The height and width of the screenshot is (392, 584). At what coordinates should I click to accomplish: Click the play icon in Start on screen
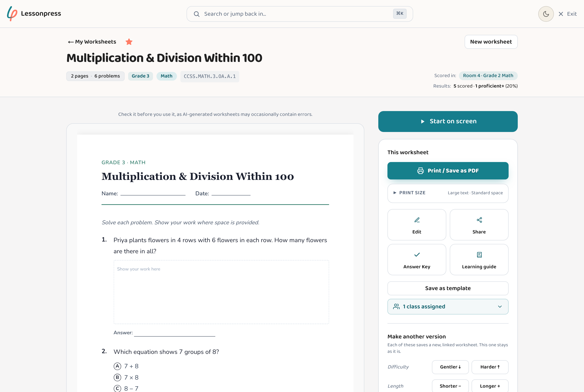(x=423, y=122)
